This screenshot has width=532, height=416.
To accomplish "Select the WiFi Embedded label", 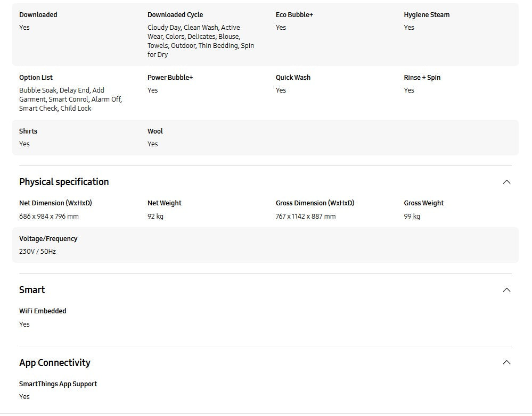I will [43, 311].
